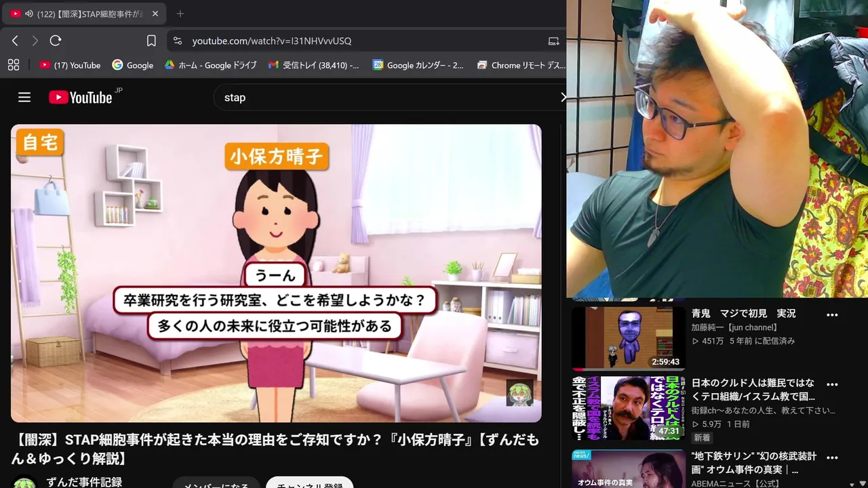Go back with the browser back arrow
This screenshot has width=868, height=488.
point(15,41)
